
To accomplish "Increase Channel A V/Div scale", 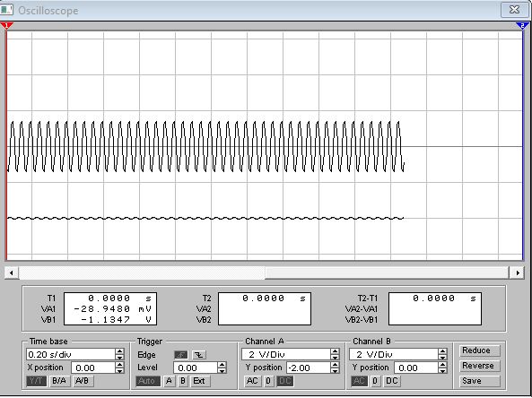I will click(x=335, y=351).
